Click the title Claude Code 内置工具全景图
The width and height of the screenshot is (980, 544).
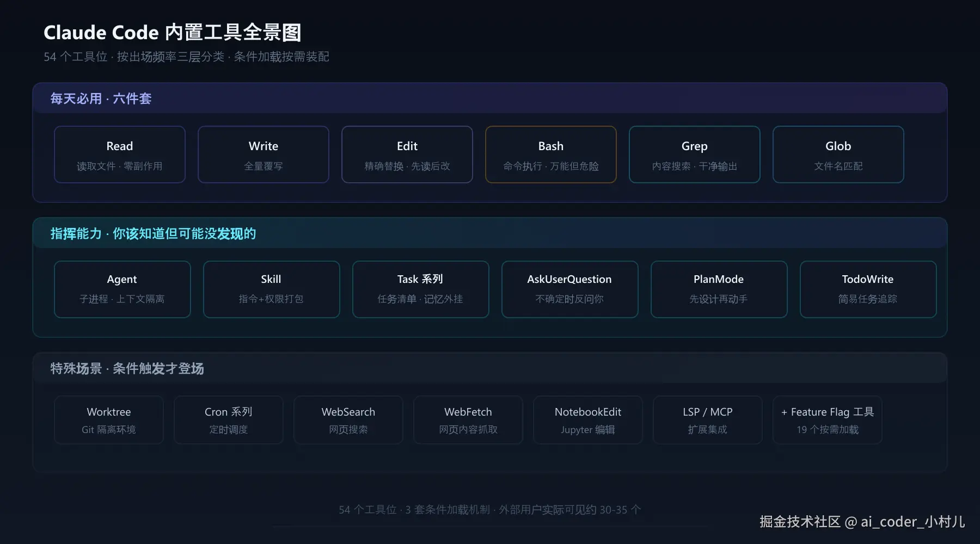[x=172, y=32]
